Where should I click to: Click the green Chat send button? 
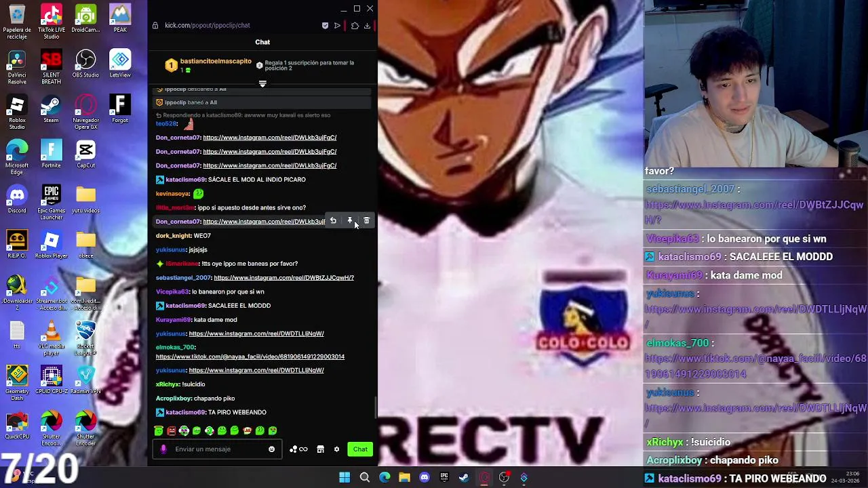click(x=360, y=449)
